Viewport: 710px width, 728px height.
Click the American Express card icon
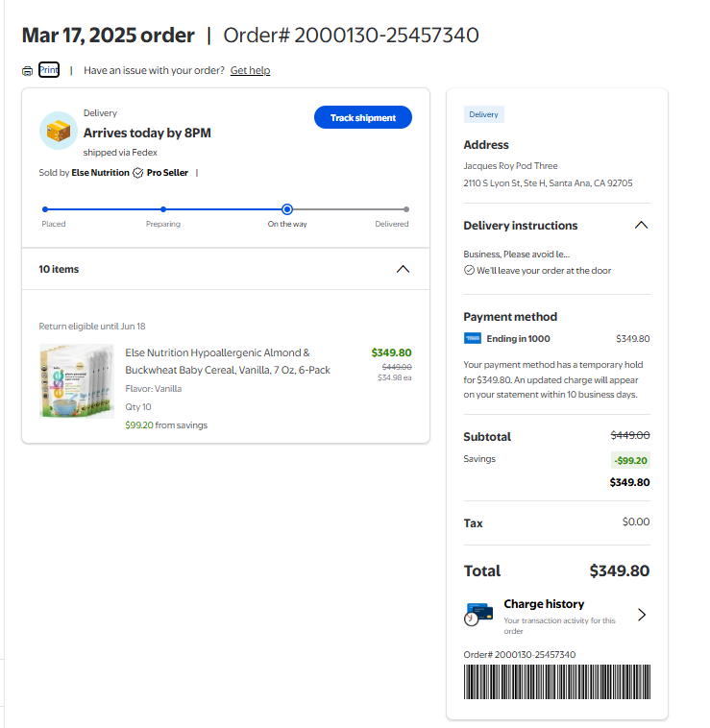(x=472, y=338)
